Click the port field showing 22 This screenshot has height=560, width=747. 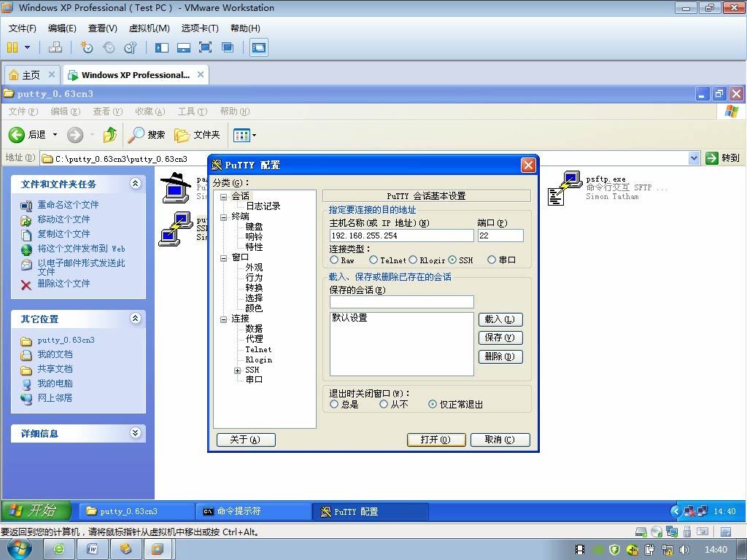(x=500, y=236)
